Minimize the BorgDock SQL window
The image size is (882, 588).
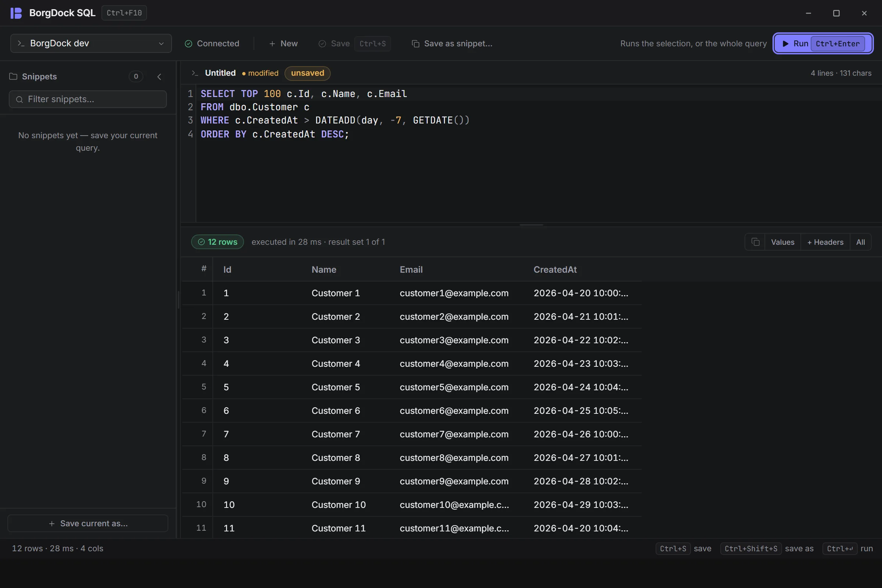808,13
